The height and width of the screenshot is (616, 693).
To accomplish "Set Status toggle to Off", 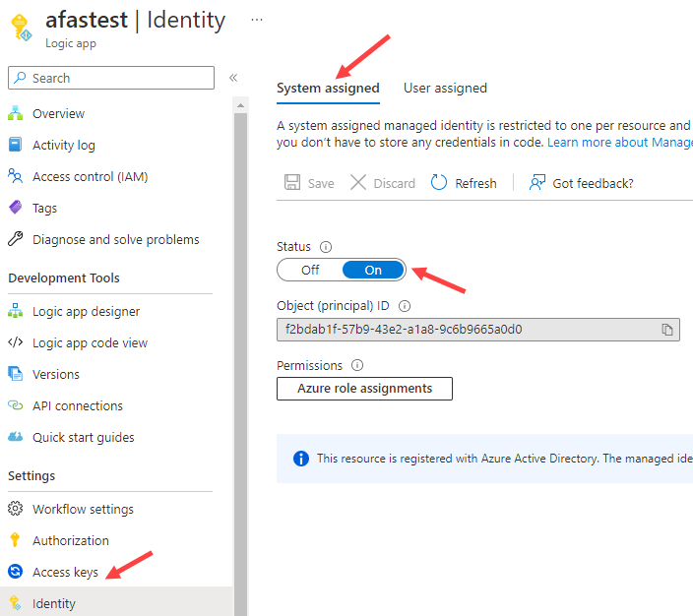I will tap(310, 270).
